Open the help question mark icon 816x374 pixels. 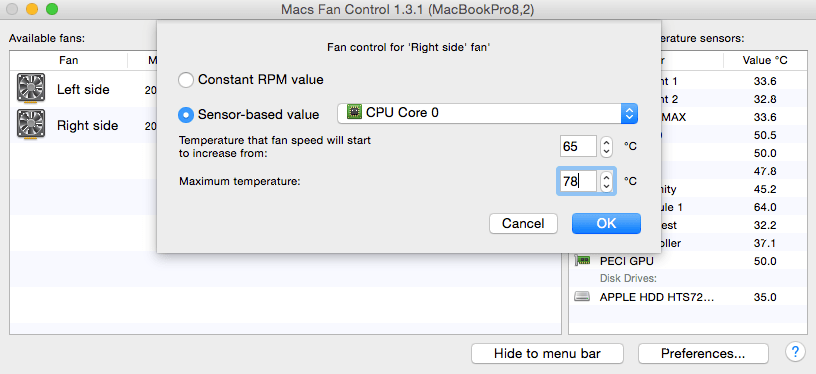coord(795,353)
